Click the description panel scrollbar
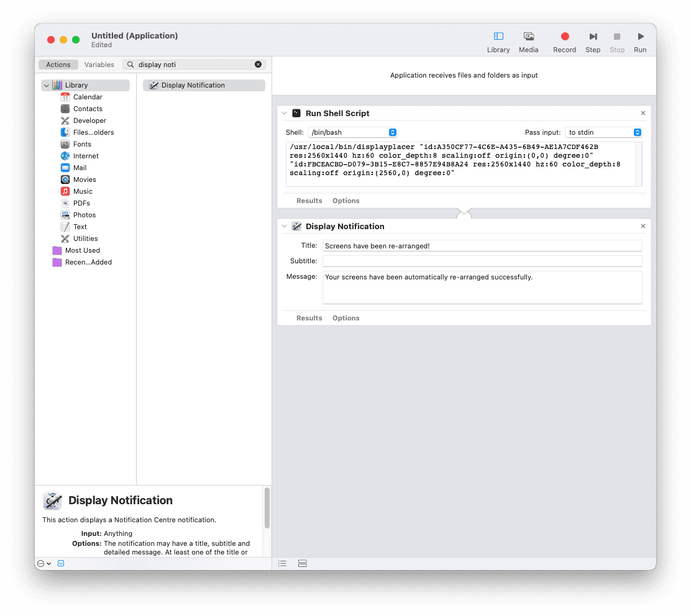This screenshot has height=616, width=691. point(267,508)
